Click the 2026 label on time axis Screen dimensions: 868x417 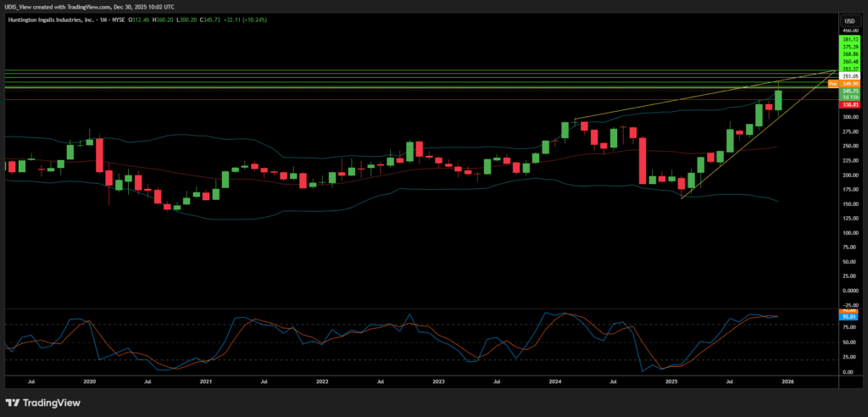coord(788,382)
